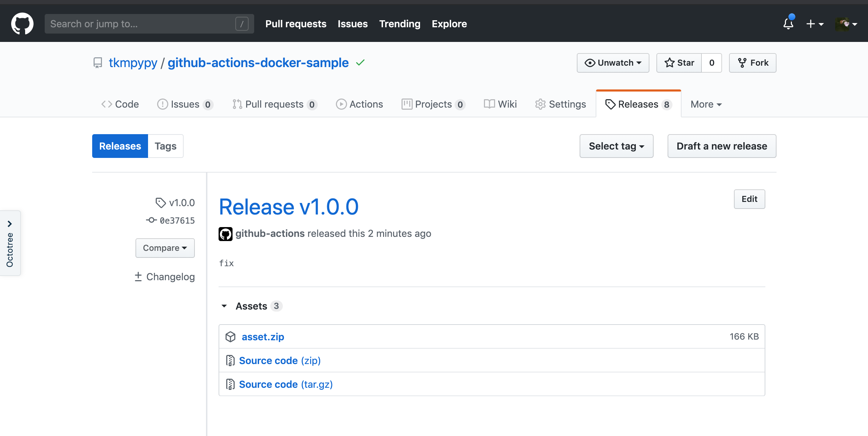Click the gear icon on Settings tab

pyautogui.click(x=540, y=104)
